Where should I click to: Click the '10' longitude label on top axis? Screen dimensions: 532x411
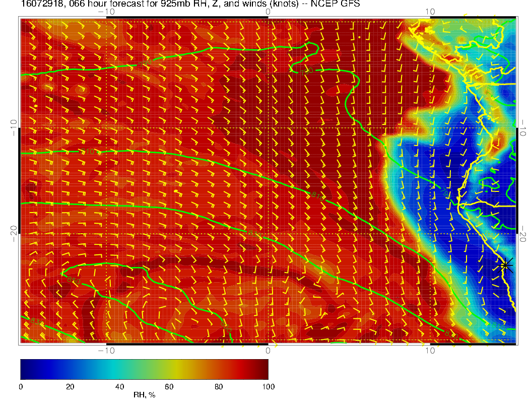point(430,12)
